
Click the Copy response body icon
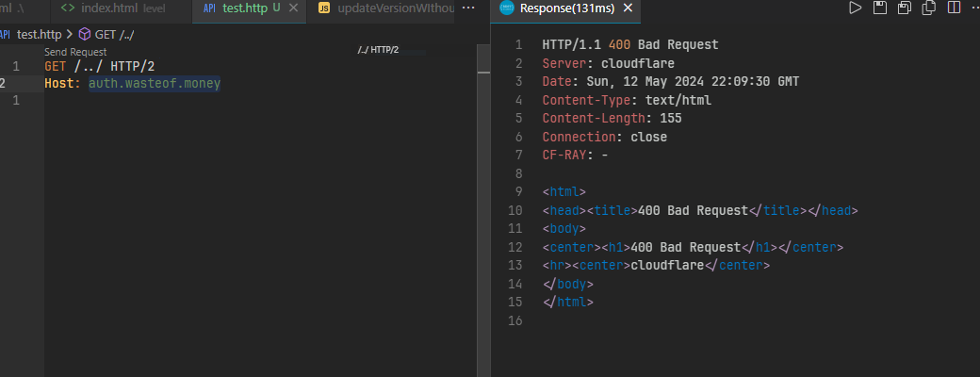929,8
